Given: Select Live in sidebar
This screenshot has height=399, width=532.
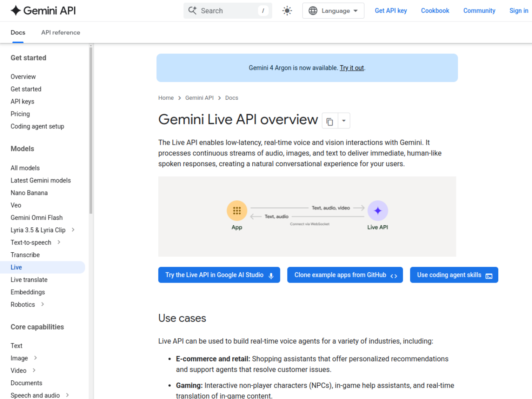Looking at the screenshot, I should click(x=42, y=267).
